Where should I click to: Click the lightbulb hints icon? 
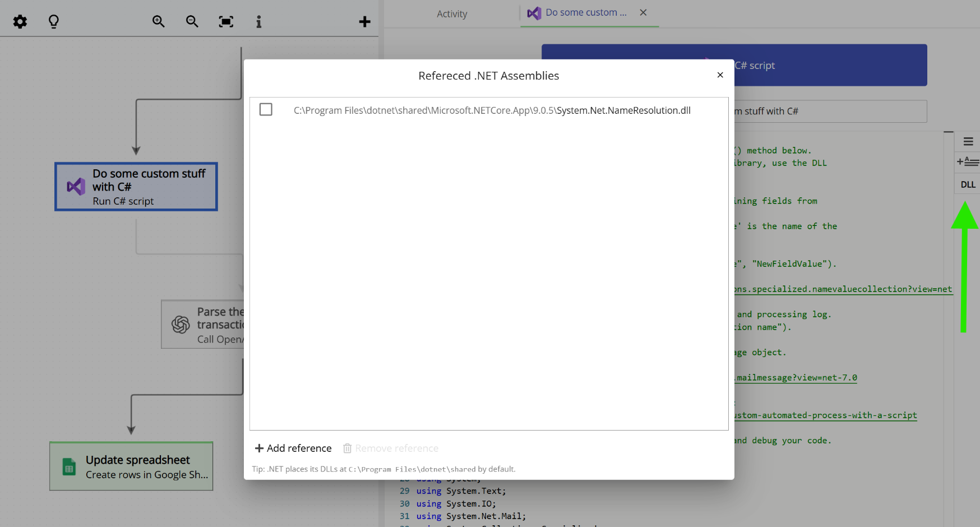pos(53,21)
